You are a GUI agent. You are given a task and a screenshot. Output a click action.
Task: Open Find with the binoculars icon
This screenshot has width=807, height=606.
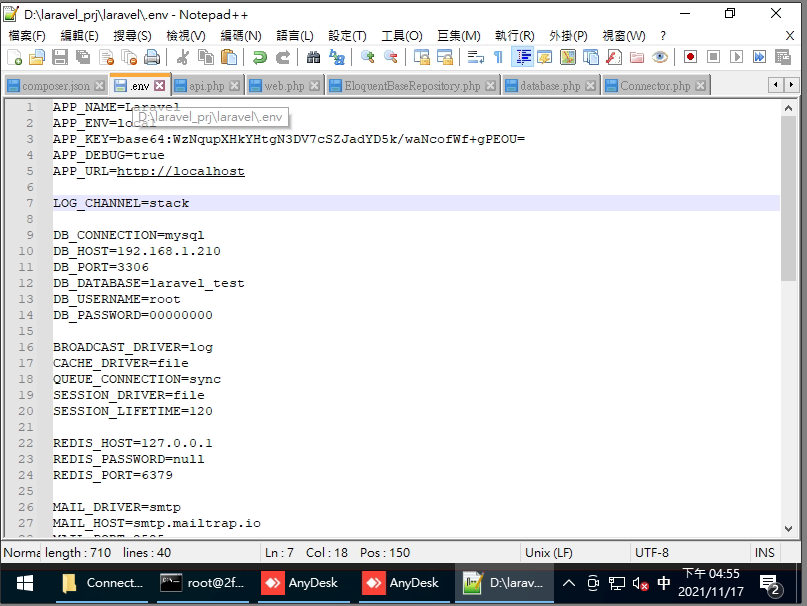[313, 57]
